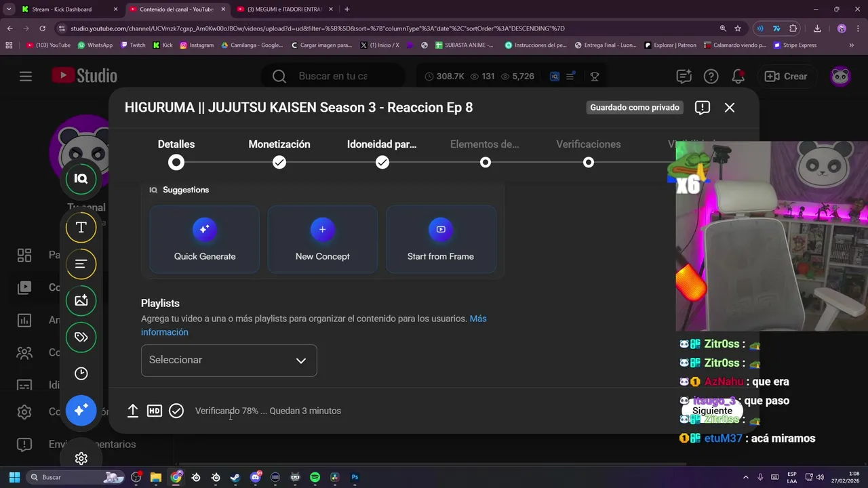The width and height of the screenshot is (868, 488).
Task: Click the HD processing status icon
Action: coord(155,411)
